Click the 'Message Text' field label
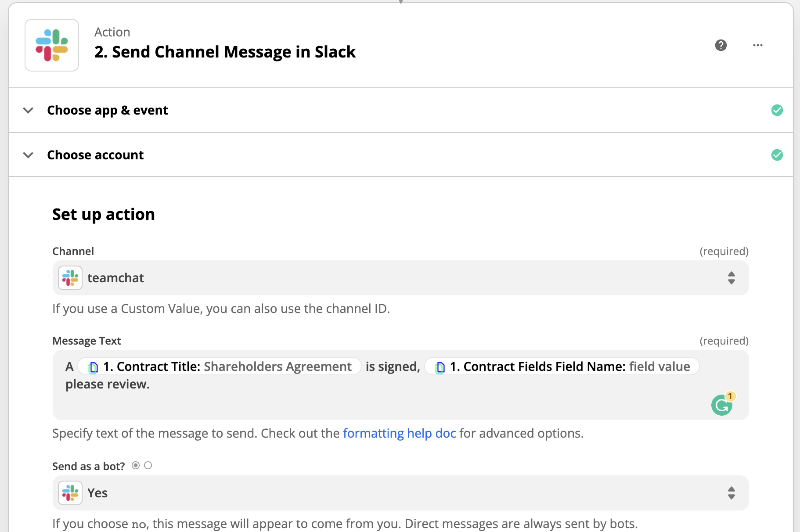Image resolution: width=800 pixels, height=532 pixels. [86, 341]
